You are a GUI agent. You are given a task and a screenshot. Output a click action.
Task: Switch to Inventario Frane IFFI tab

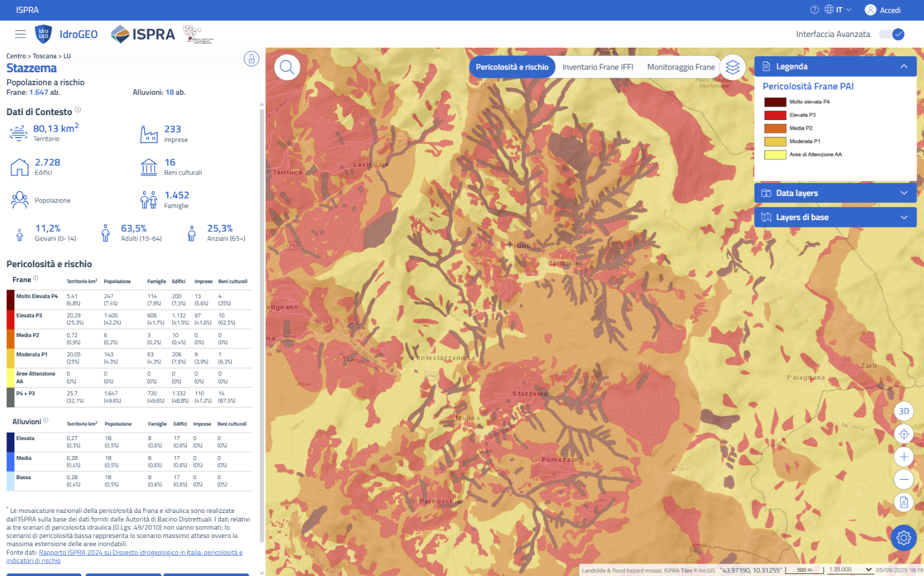click(597, 67)
